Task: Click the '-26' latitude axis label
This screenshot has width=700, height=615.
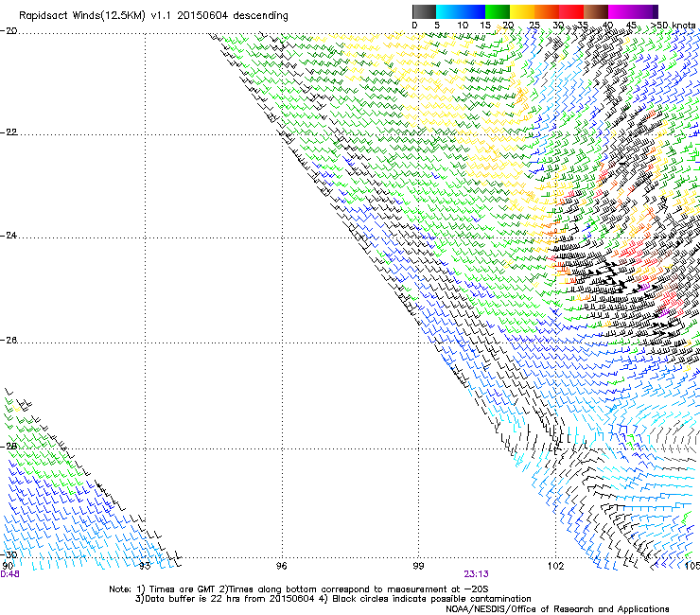Action: [9, 341]
